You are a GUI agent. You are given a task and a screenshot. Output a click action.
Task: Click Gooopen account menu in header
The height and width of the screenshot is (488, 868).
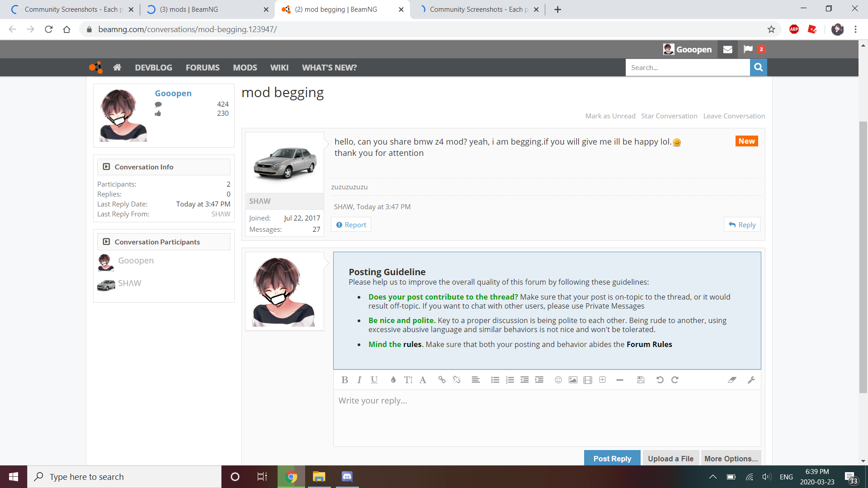687,49
